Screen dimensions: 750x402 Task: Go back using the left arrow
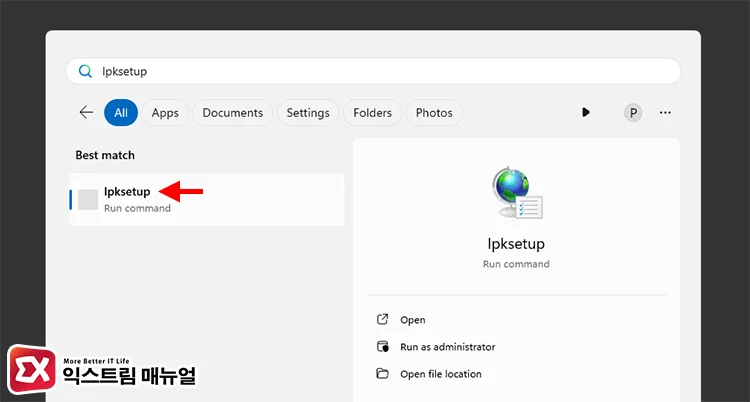pyautogui.click(x=86, y=113)
